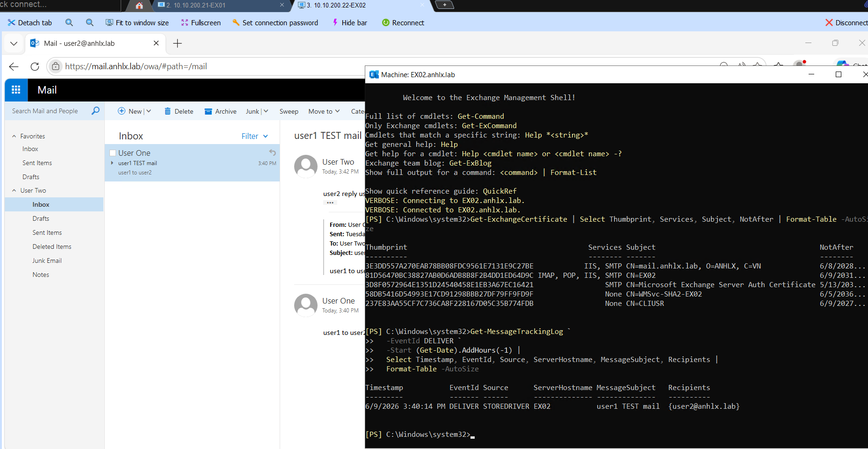Click New mail button
The width and height of the screenshot is (868, 449).
(x=130, y=111)
